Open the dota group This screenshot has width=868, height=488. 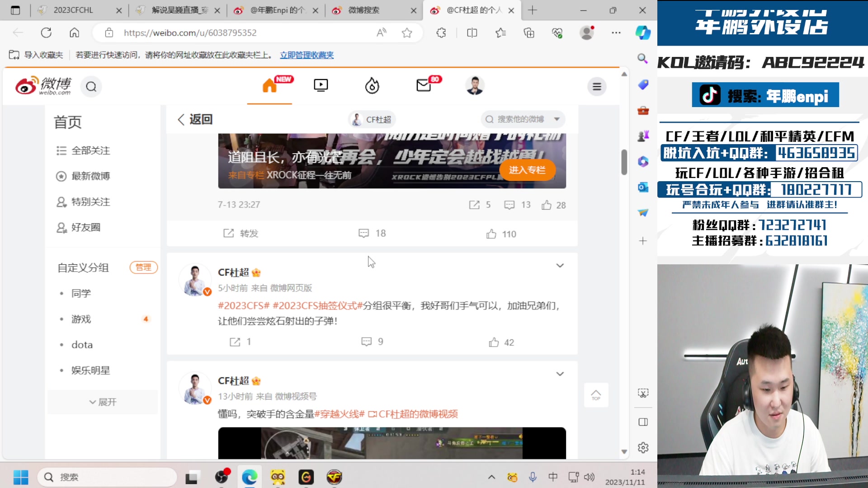point(82,345)
